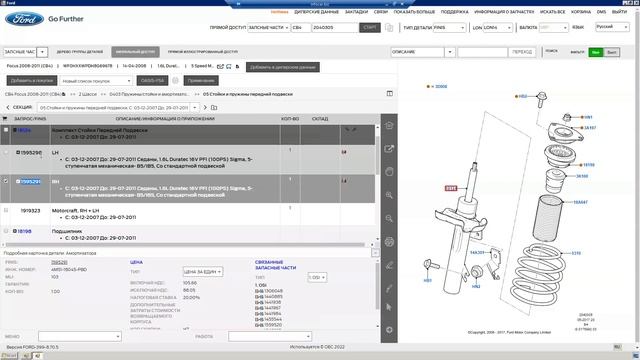
Task: Collapse the part detail card panel
Action: (x=375, y=253)
